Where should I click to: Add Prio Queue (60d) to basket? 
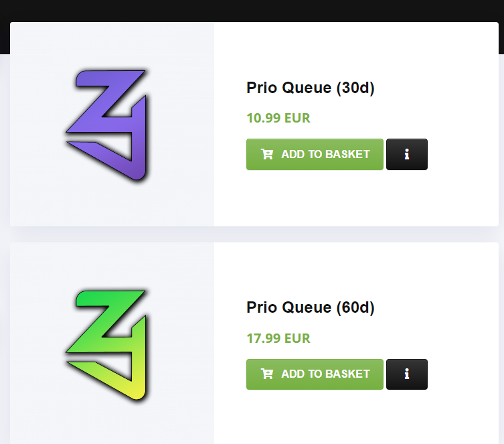[x=315, y=374]
